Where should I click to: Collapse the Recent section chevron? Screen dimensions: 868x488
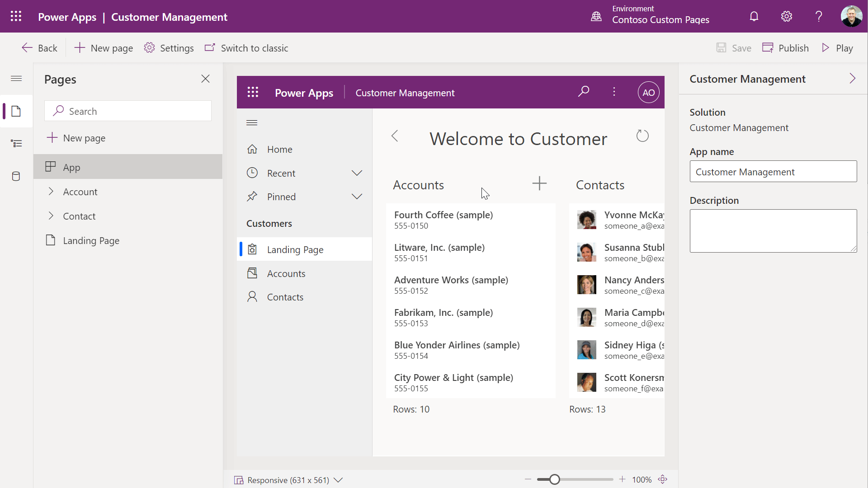pyautogui.click(x=357, y=173)
